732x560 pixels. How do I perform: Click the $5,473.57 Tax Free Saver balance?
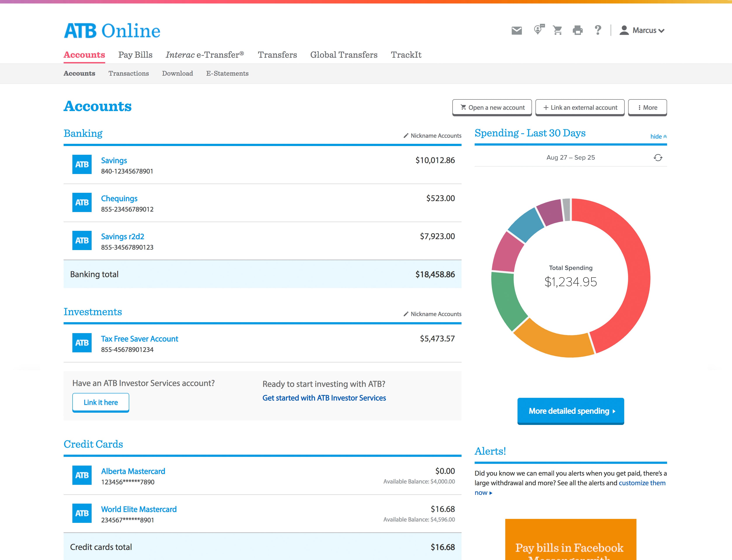coord(437,339)
